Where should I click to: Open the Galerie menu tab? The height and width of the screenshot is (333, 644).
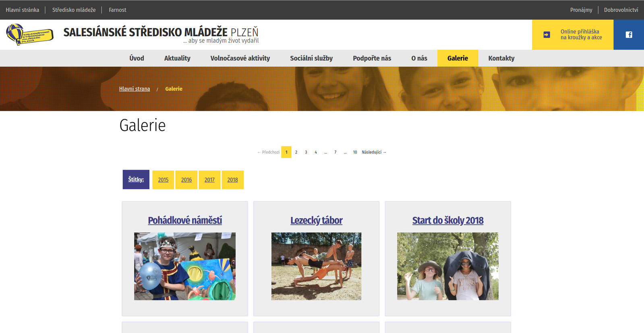point(458,58)
